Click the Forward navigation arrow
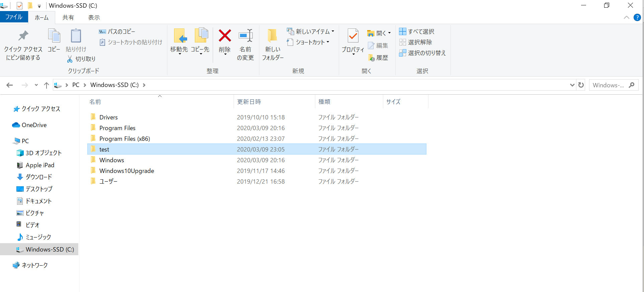Viewport: 644px width, 292px height. [x=25, y=85]
